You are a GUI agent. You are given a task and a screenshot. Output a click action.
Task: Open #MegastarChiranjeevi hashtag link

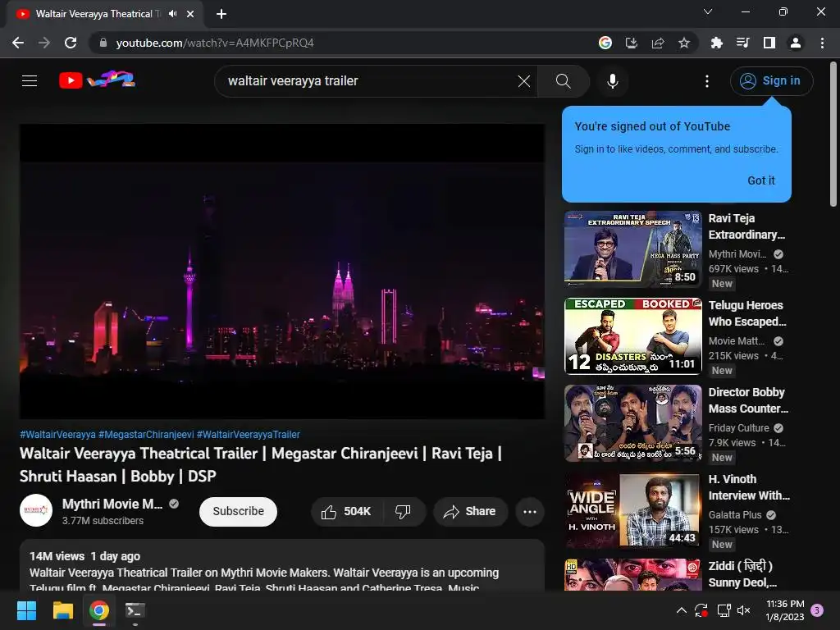(x=146, y=435)
